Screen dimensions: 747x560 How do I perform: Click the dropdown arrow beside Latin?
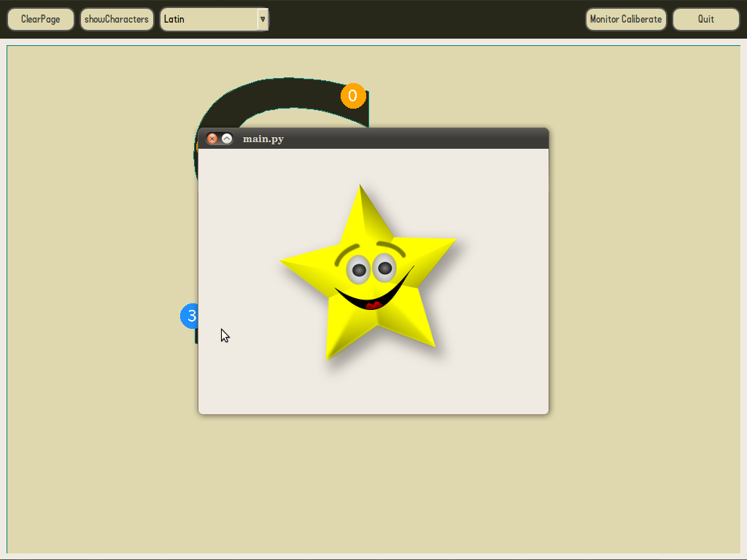coord(263,19)
